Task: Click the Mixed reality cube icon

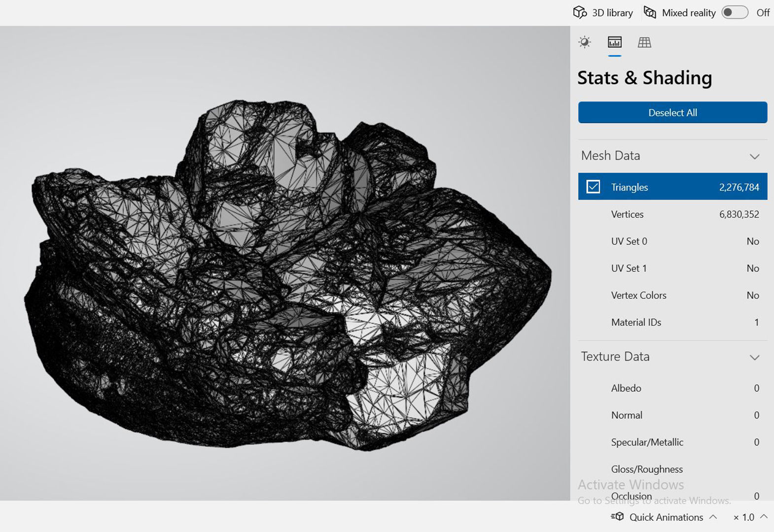Action: 650,12
